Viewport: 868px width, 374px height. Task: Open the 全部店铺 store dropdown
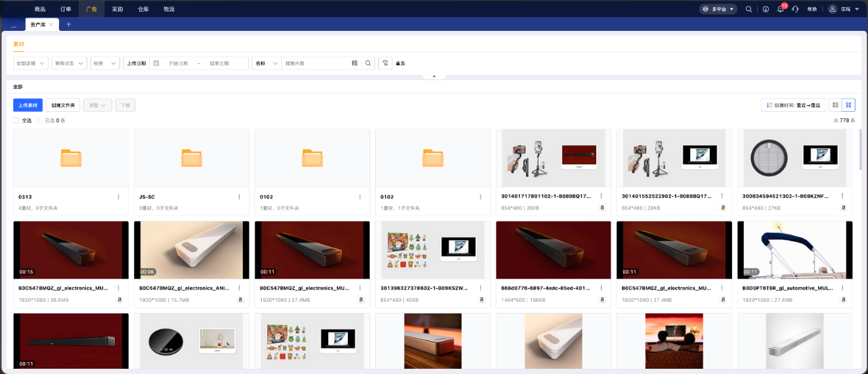pyautogui.click(x=31, y=63)
